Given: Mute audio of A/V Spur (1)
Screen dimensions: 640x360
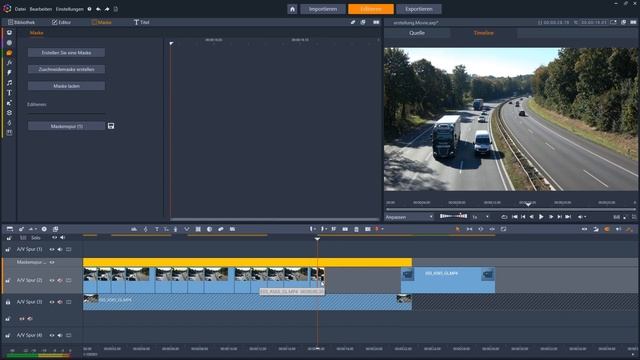Looking at the screenshot, I should tap(60, 249).
